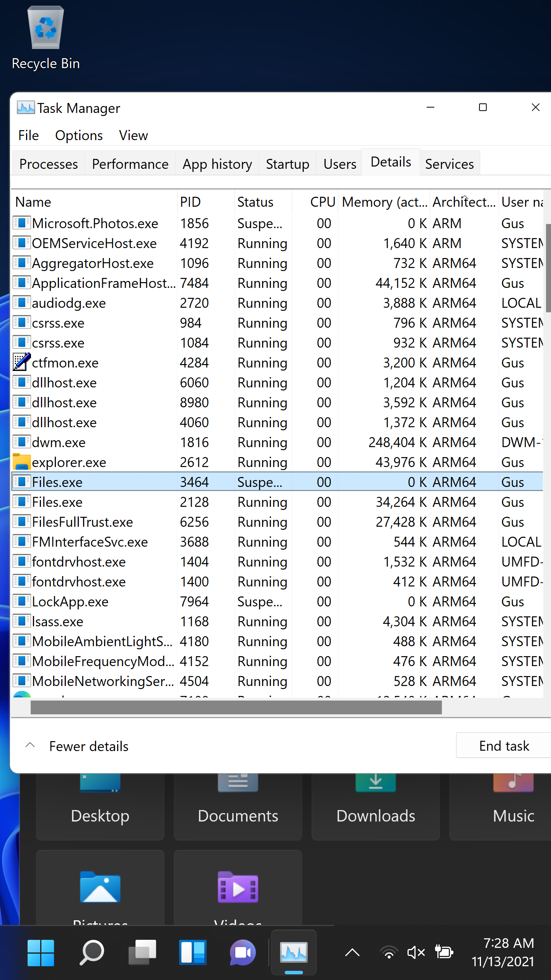The image size is (551, 980).
Task: Open the View menu
Action: click(133, 136)
